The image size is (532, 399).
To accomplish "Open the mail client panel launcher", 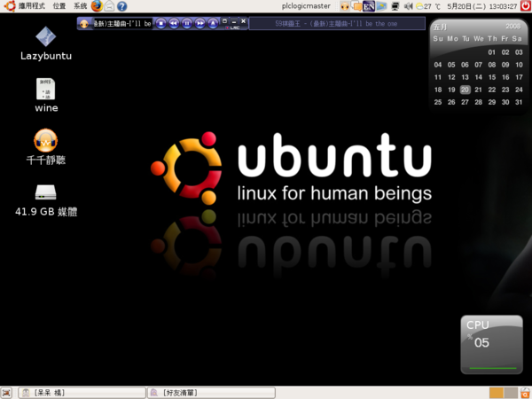I will tap(109, 6).
